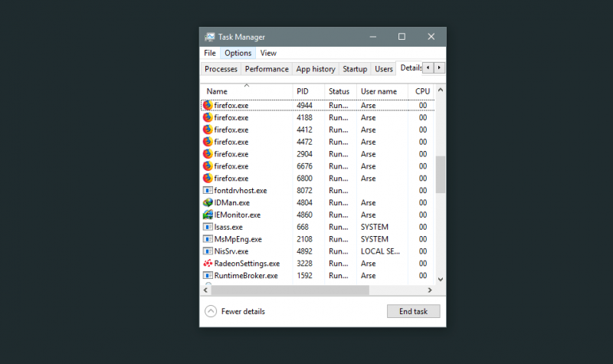
Task: Click the vertical scrollbar down arrow
Action: tap(441, 279)
